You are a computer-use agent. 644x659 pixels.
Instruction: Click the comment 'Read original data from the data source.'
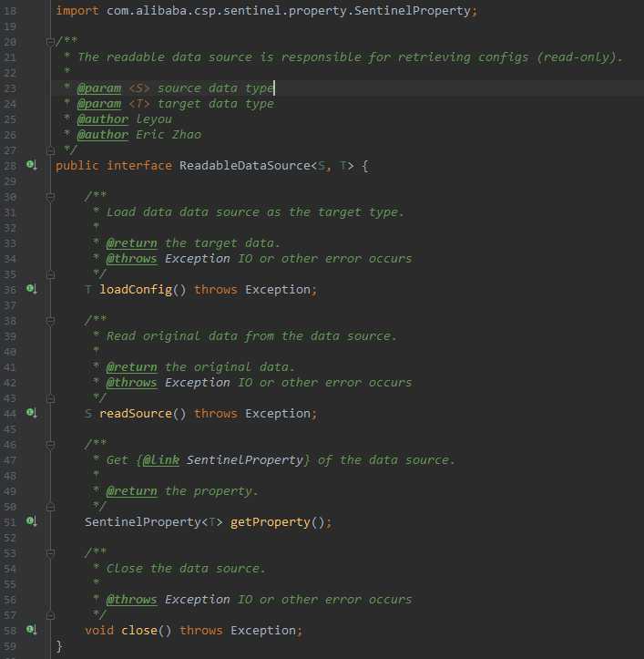[252, 336]
